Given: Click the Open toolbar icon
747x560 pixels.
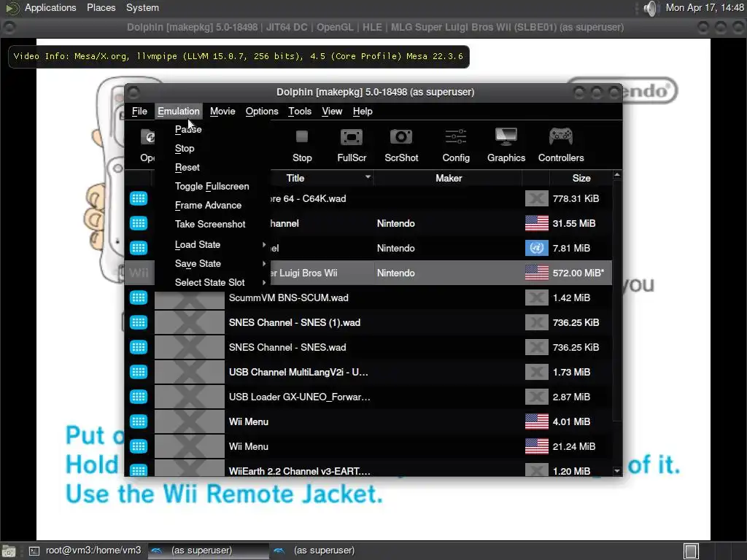Looking at the screenshot, I should [147, 145].
